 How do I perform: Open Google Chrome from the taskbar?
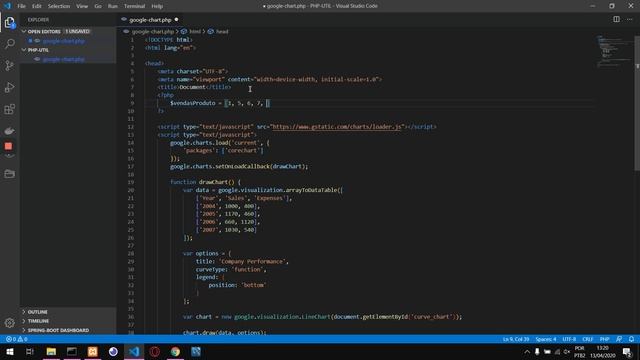[176, 351]
